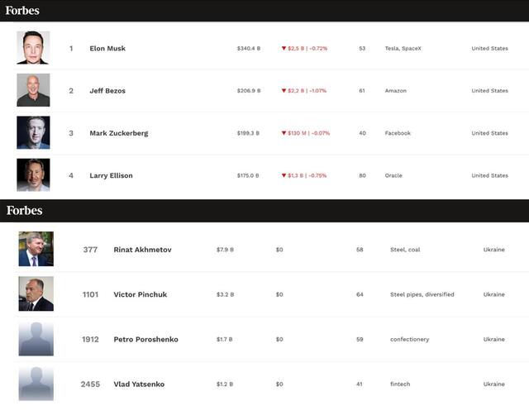
Task: Click the top Forbes logo
Action: 22,11
